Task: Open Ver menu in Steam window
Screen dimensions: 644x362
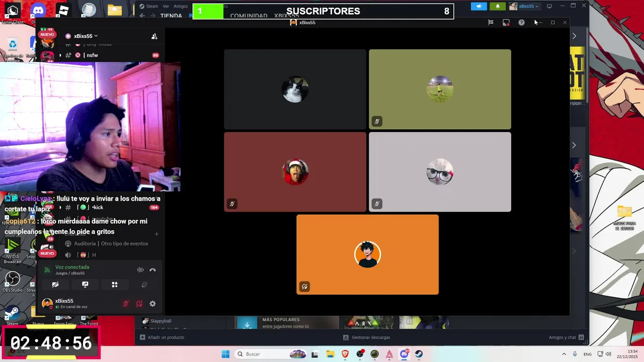Action: [166, 6]
